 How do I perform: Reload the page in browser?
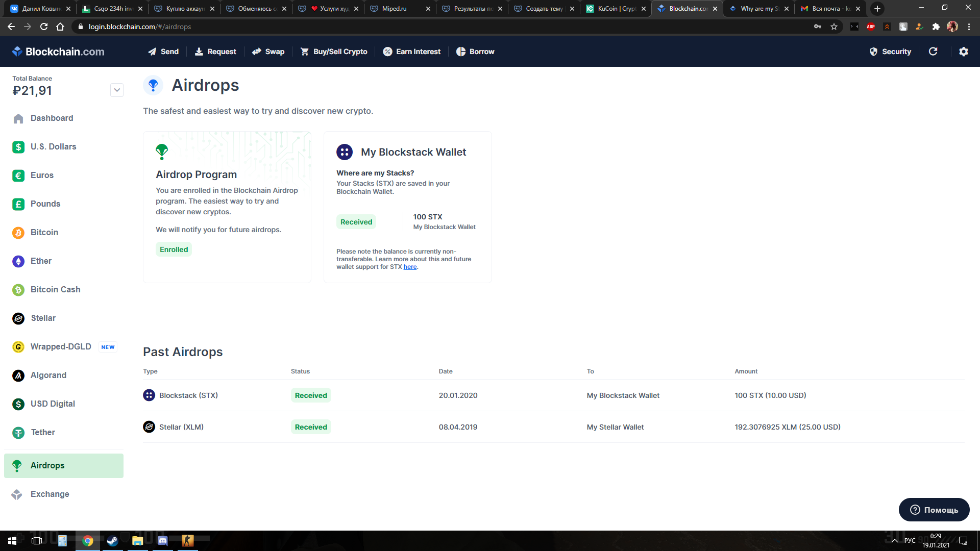(44, 27)
